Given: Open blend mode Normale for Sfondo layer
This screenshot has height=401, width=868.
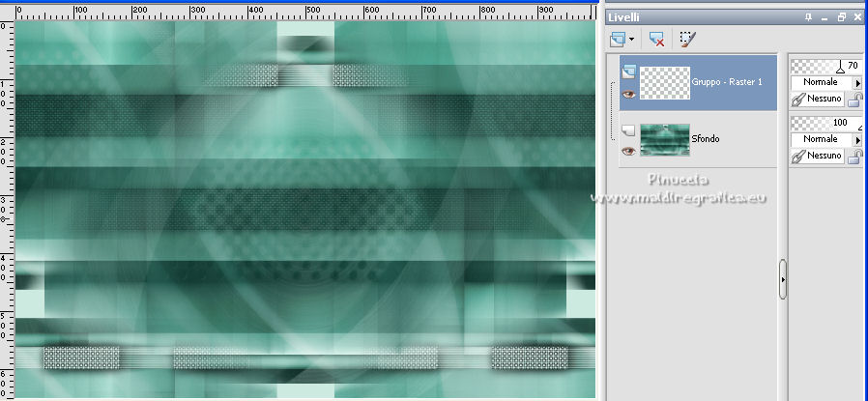Looking at the screenshot, I should click(x=822, y=139).
